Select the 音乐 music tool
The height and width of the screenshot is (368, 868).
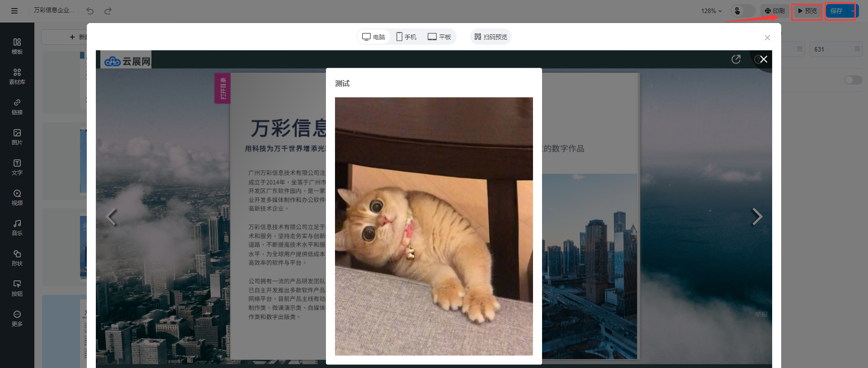point(17,228)
